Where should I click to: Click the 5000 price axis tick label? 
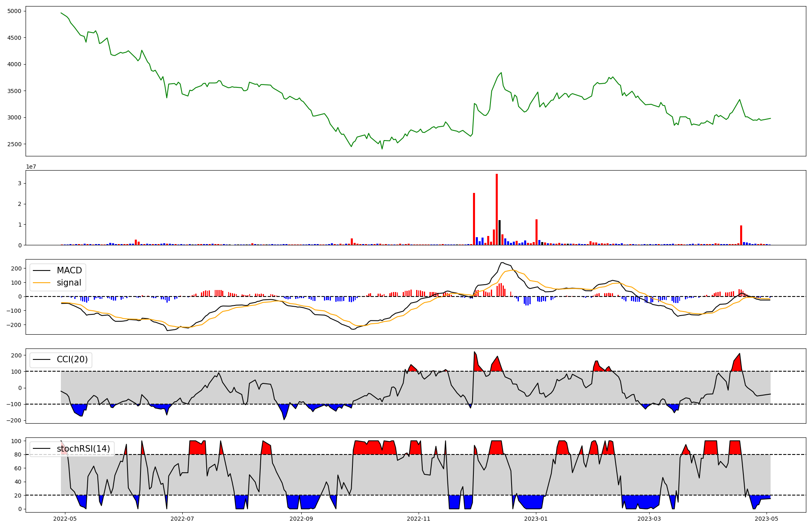[x=14, y=11]
